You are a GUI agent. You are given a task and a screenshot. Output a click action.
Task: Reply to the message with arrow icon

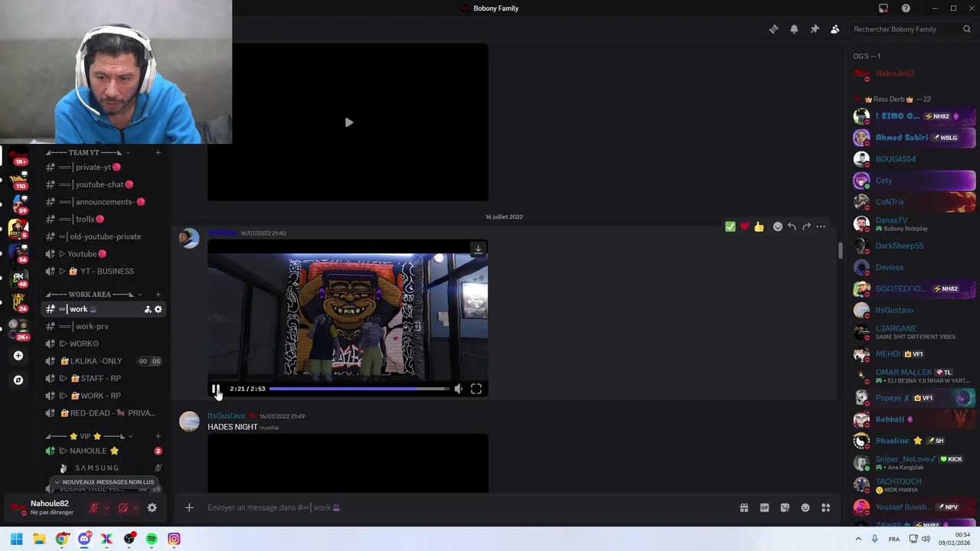pyautogui.click(x=792, y=227)
